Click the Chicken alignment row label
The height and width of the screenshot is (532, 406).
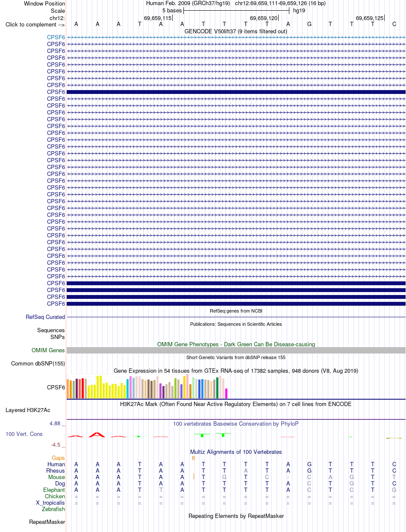(x=55, y=496)
